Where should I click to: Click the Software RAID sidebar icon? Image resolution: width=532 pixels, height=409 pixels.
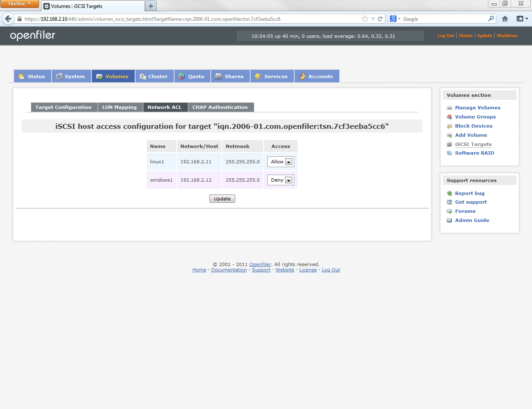(449, 153)
